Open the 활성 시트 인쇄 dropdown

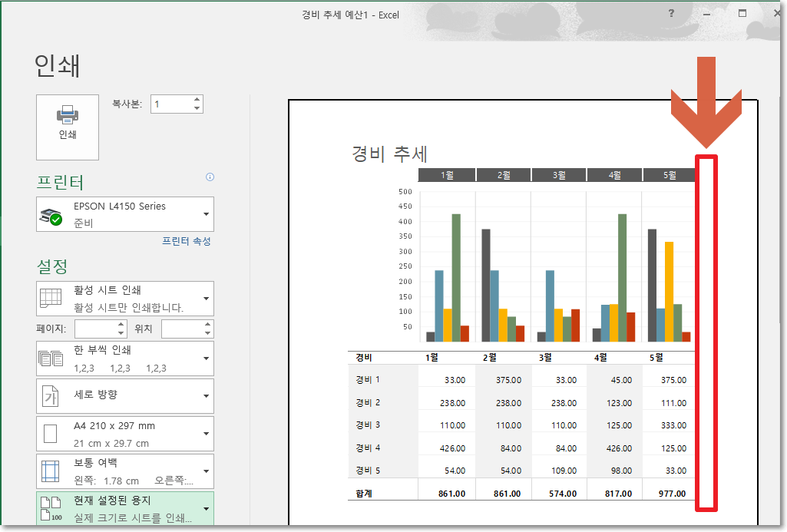125,299
